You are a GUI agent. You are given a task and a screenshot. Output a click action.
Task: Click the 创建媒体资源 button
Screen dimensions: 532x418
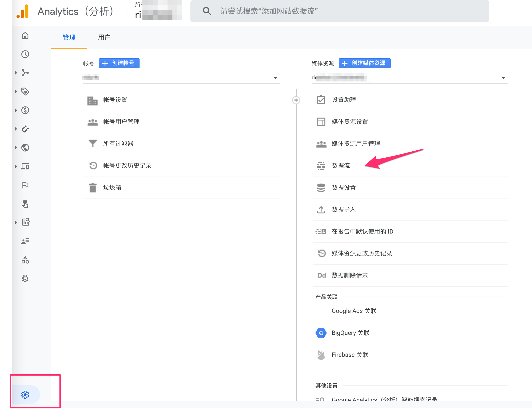364,63
